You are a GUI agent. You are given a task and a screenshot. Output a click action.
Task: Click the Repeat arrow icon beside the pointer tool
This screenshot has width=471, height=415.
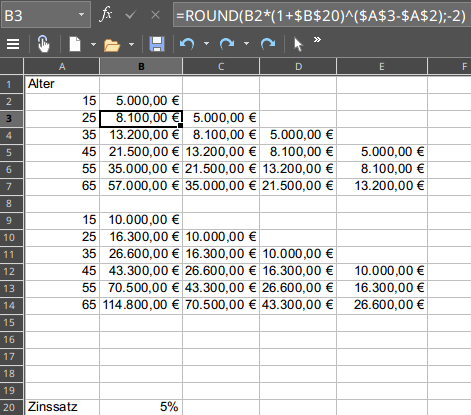[x=268, y=44]
